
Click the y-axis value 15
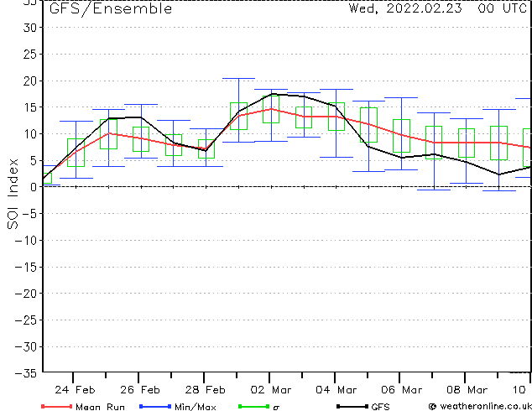[30, 107]
